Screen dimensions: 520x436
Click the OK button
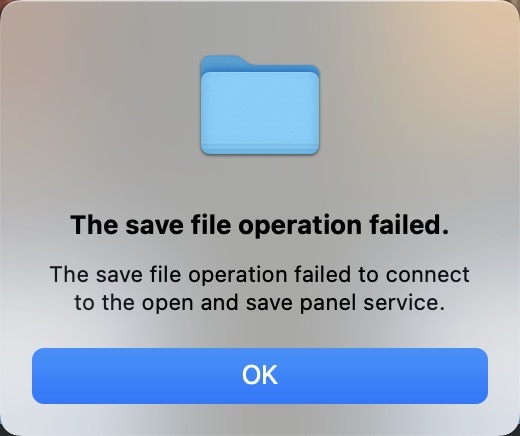(260, 376)
